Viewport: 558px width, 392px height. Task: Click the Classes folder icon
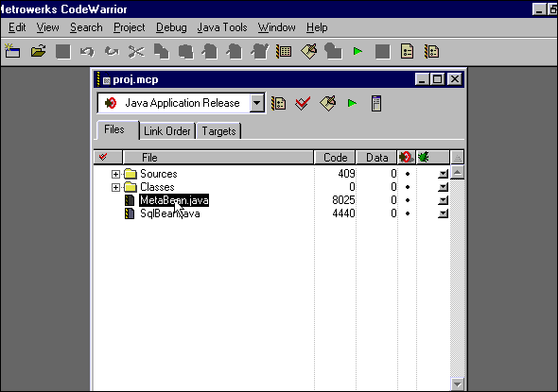point(131,187)
